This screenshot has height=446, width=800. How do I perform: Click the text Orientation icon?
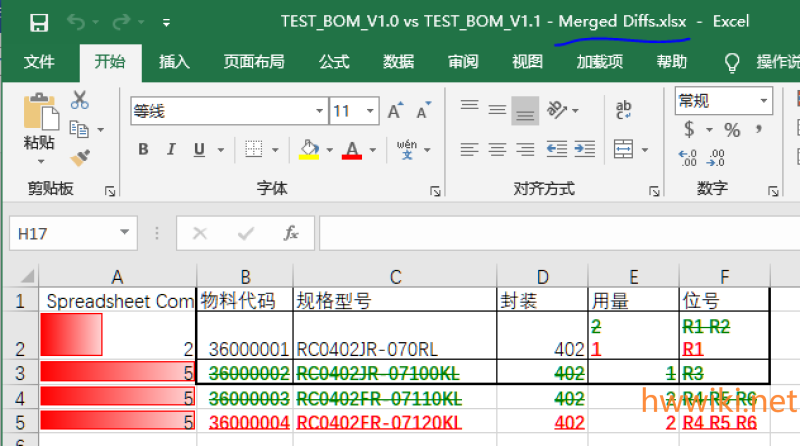[x=557, y=110]
